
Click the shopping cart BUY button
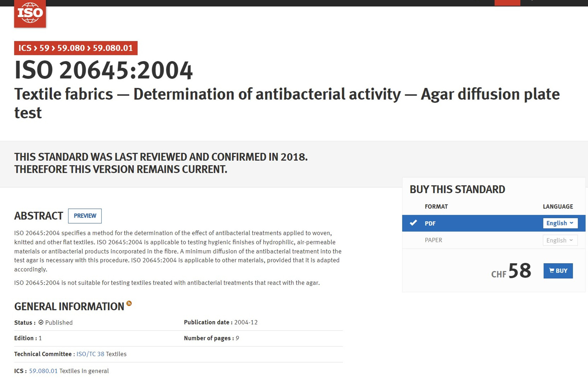[558, 271]
